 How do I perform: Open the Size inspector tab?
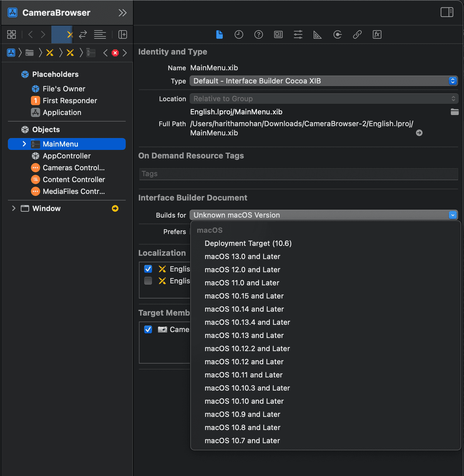pyautogui.click(x=317, y=35)
